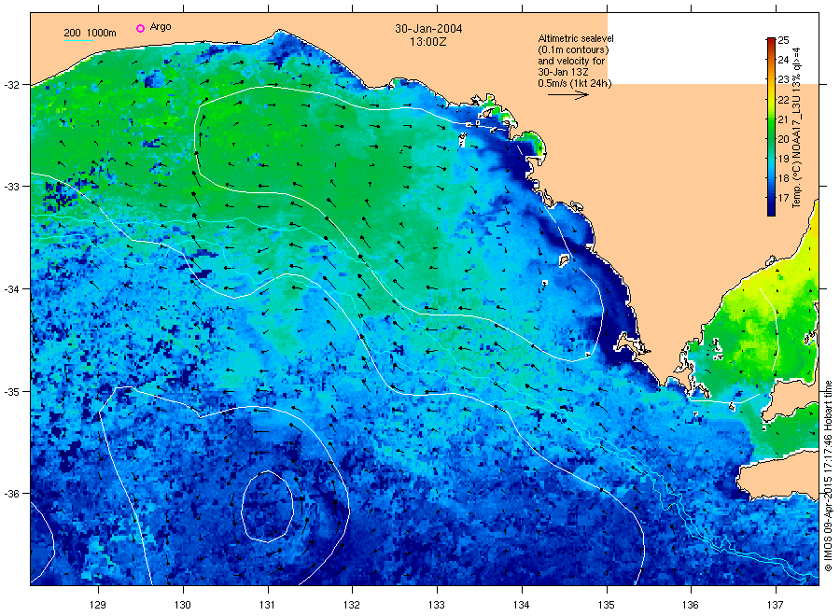Click the "200 1000m" depth contour label
The height and width of the screenshot is (616, 840).
[x=90, y=33]
